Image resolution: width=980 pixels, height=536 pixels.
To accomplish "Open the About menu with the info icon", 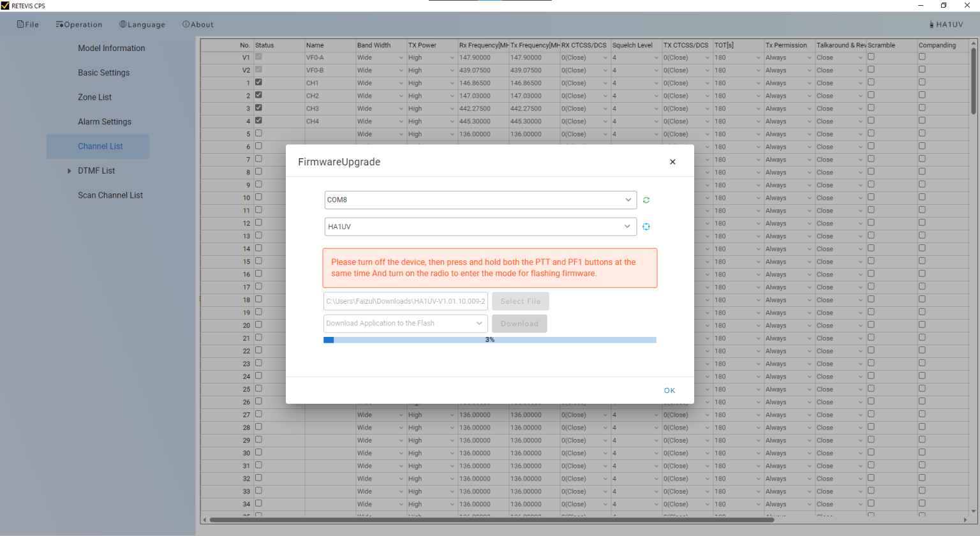I will tap(198, 24).
